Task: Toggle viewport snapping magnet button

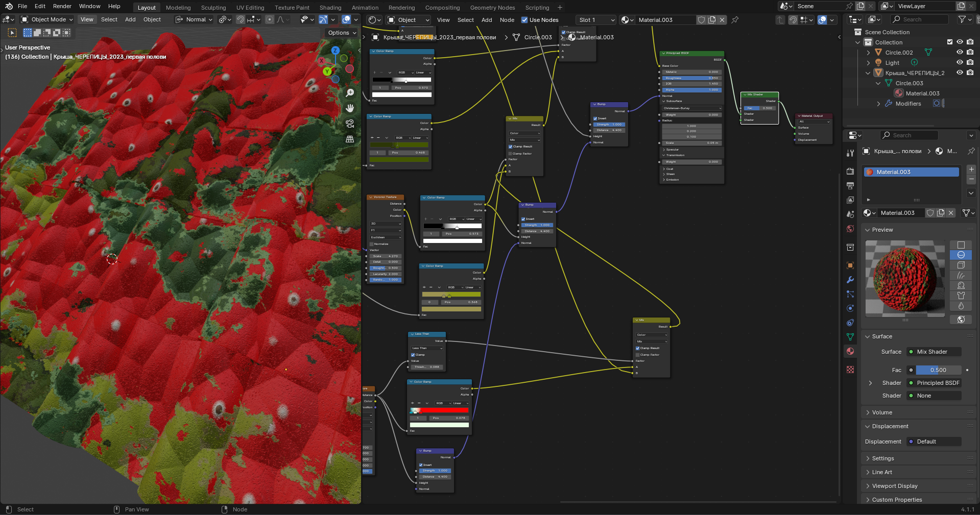Action: [x=241, y=19]
